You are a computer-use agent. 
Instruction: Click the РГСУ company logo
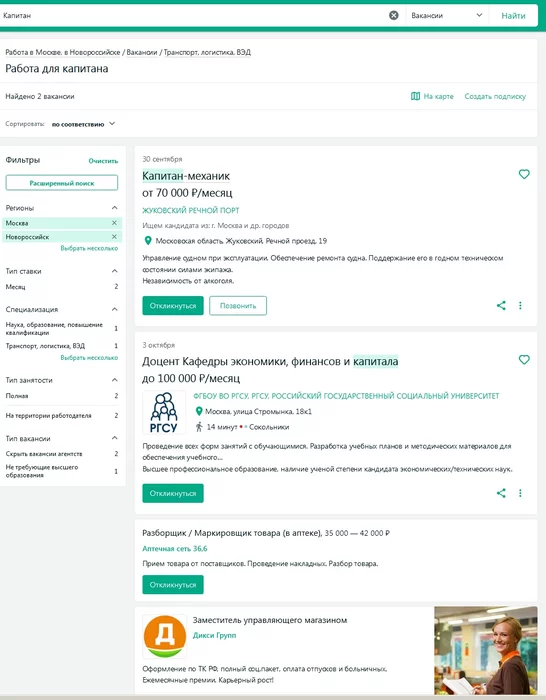tap(164, 412)
